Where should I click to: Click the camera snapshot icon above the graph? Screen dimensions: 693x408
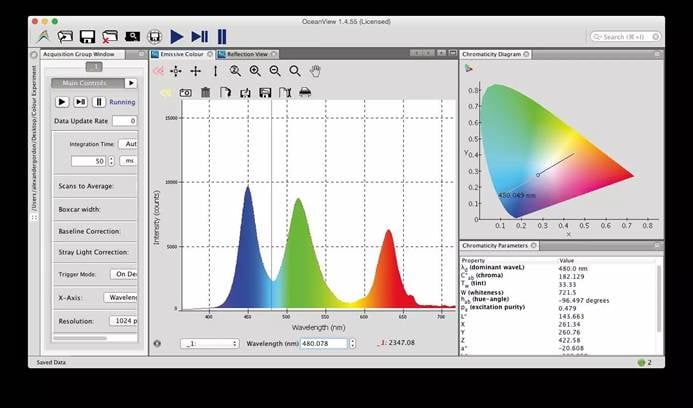(185, 92)
